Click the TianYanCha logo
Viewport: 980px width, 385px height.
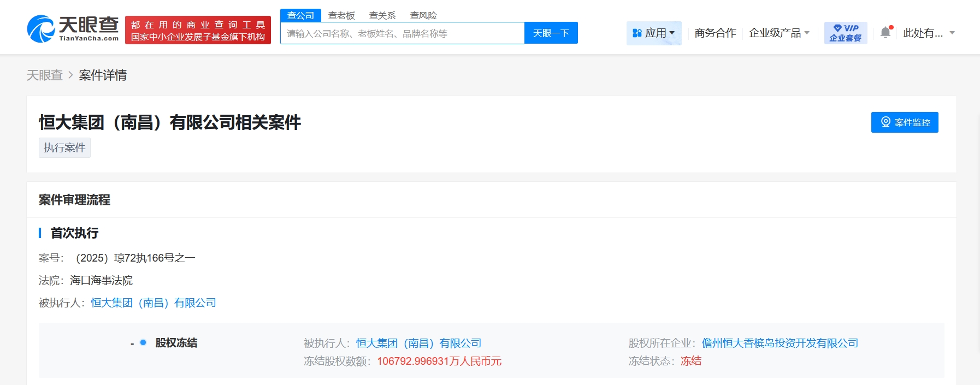[x=73, y=29]
